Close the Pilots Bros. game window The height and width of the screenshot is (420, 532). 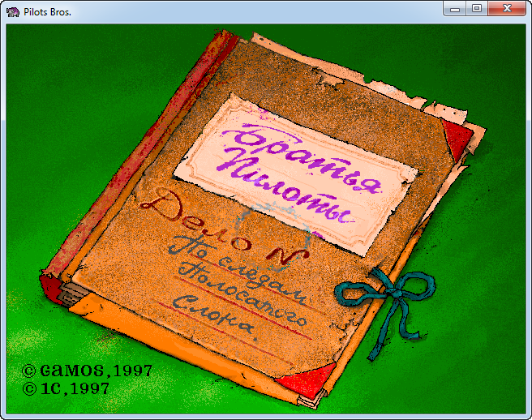(508, 9)
